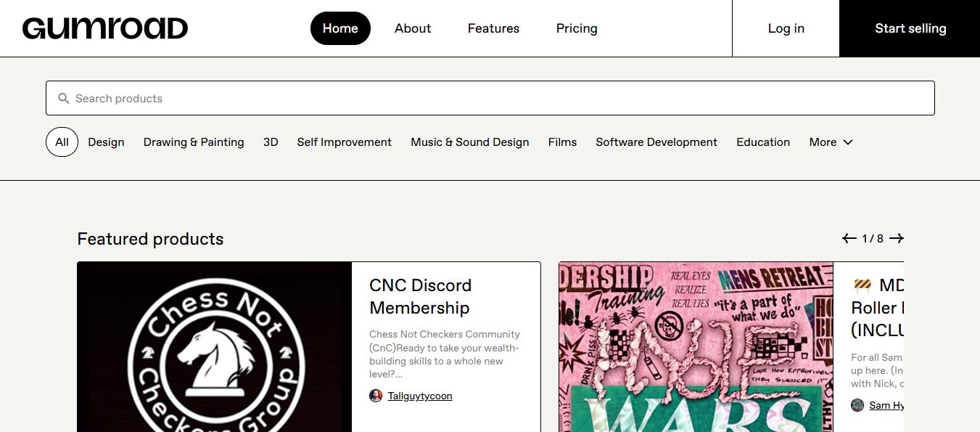Click the Featured products heading

150,239
